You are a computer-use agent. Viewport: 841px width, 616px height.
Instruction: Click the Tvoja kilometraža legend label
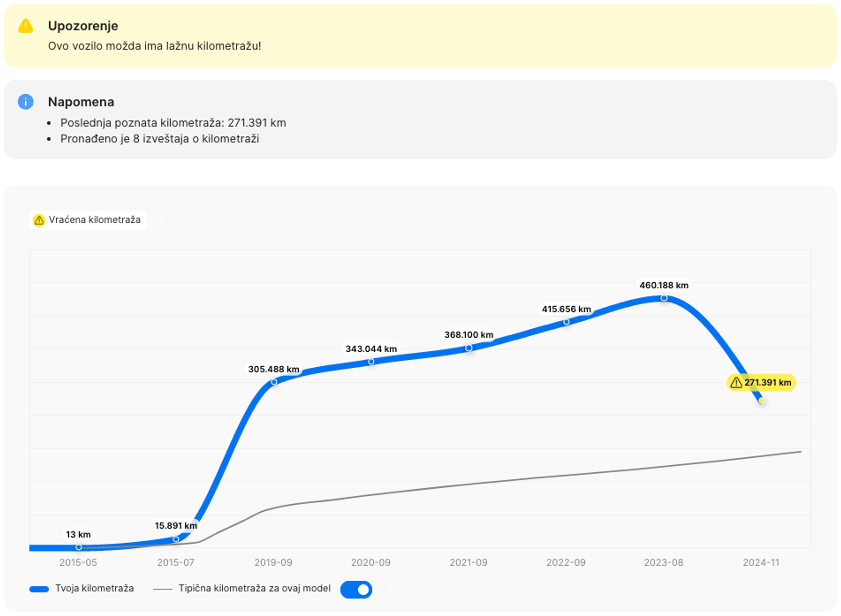point(95,588)
